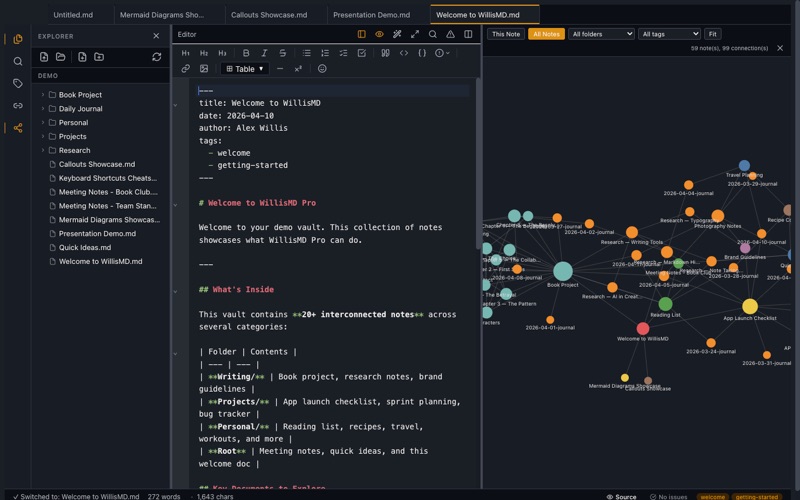The width and height of the screenshot is (800, 500).
Task: Select the App Launch Checklist graph node
Action: click(x=749, y=306)
